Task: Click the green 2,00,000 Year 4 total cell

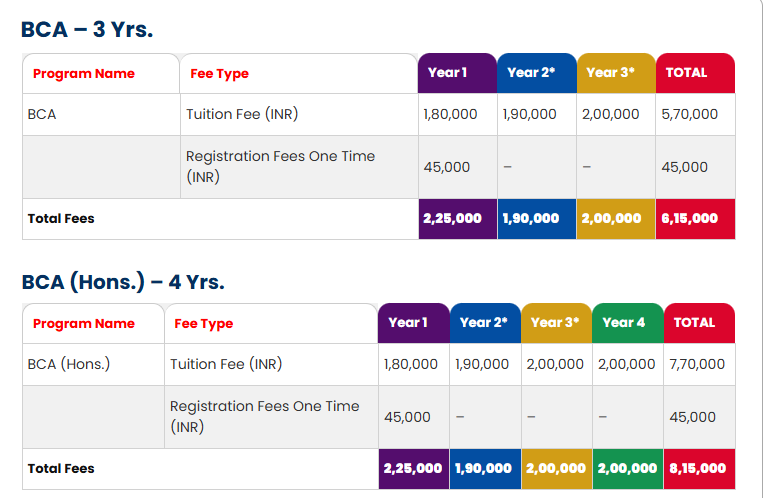Action: coord(628,469)
